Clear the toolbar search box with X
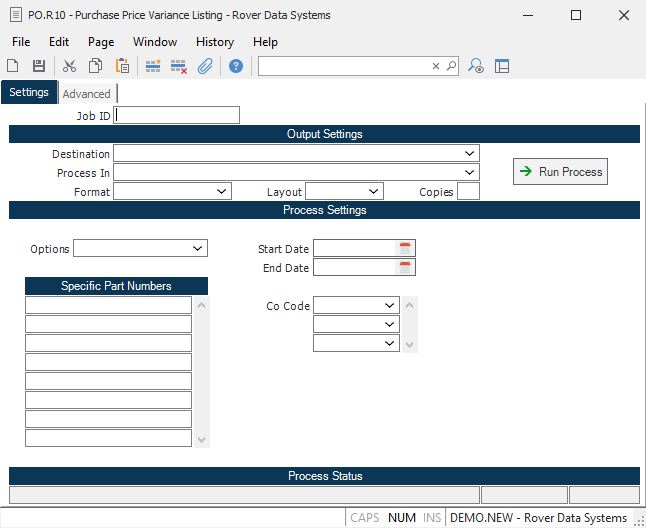Image resolution: width=646 pixels, height=528 pixels. tap(436, 66)
